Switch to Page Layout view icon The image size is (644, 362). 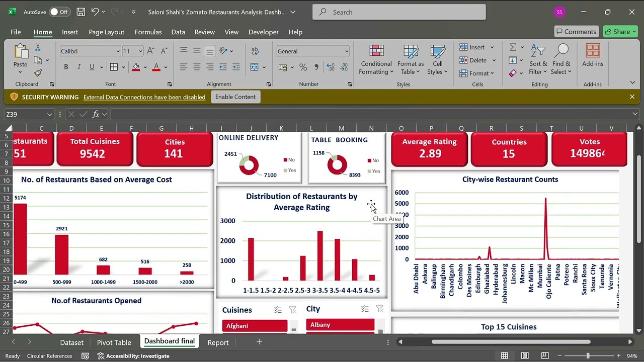point(525,356)
